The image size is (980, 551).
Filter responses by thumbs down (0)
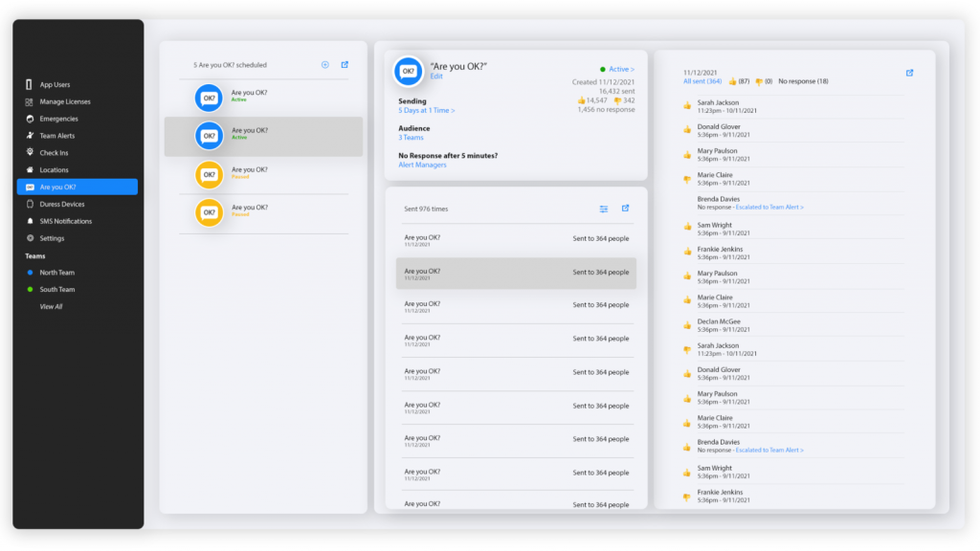(764, 81)
